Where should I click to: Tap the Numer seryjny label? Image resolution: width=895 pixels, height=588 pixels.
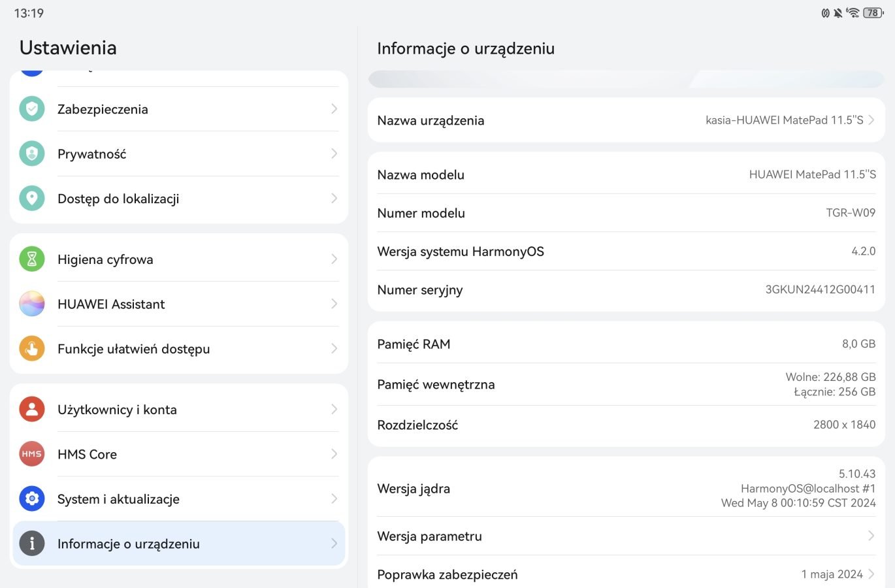coord(420,290)
